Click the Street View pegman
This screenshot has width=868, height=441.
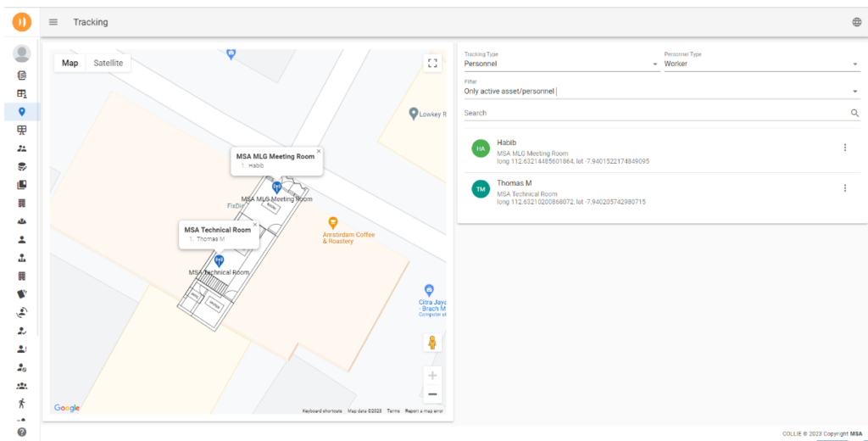coord(432,343)
